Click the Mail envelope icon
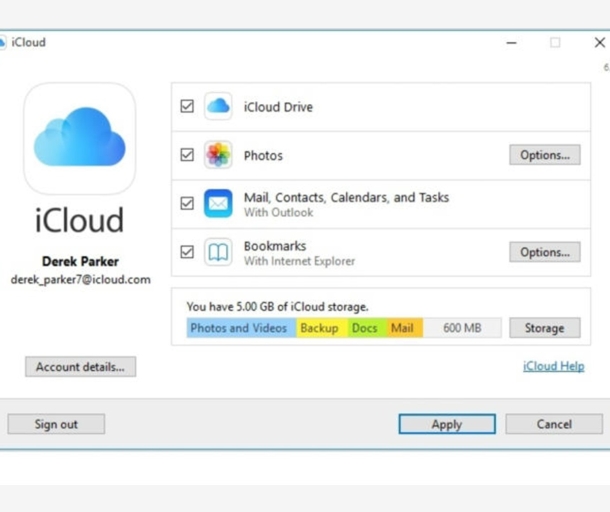The height and width of the screenshot is (512, 610). point(218,203)
